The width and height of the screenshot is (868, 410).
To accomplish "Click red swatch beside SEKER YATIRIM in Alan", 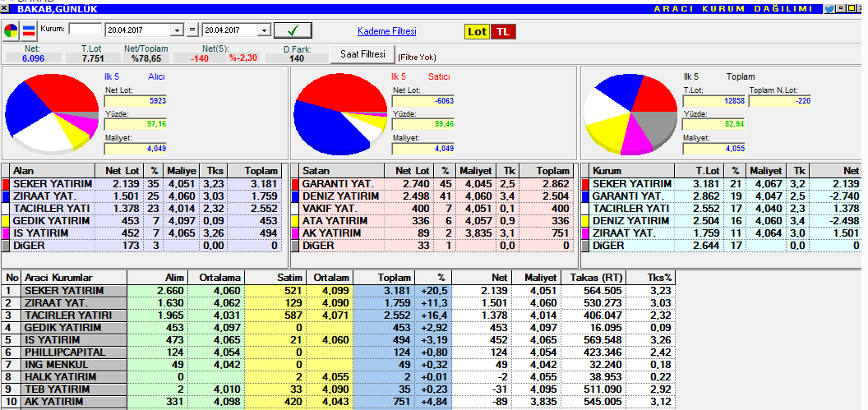I will (x=6, y=184).
